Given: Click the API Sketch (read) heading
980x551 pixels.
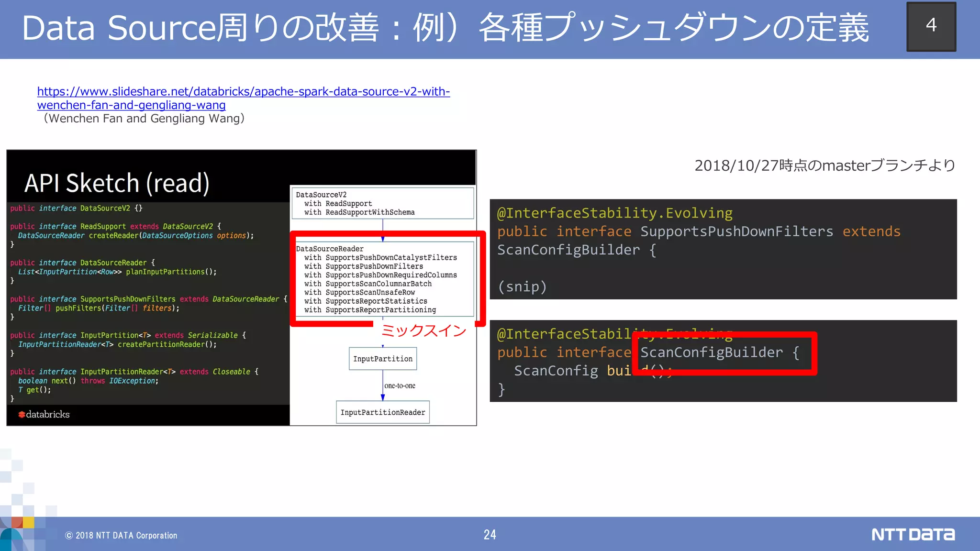Looking at the screenshot, I should pyautogui.click(x=117, y=183).
